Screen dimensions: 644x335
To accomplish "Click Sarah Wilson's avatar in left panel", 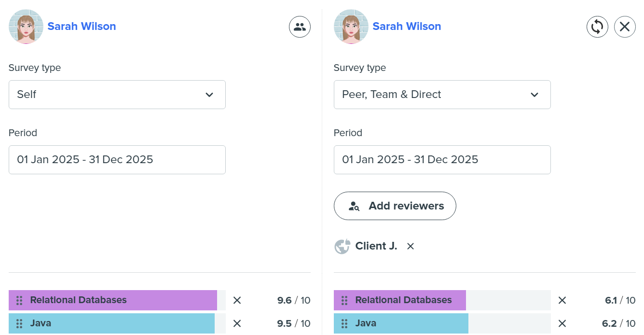I will click(x=26, y=27).
